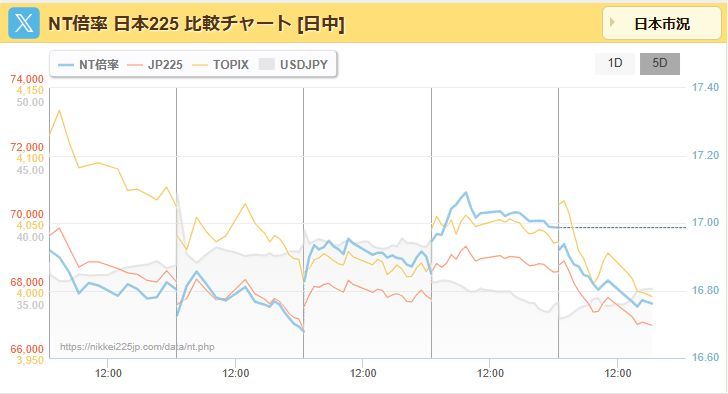This screenshot has height=394, width=728.
Task: Toggle JP225 series visibility in legend
Action: (165, 65)
